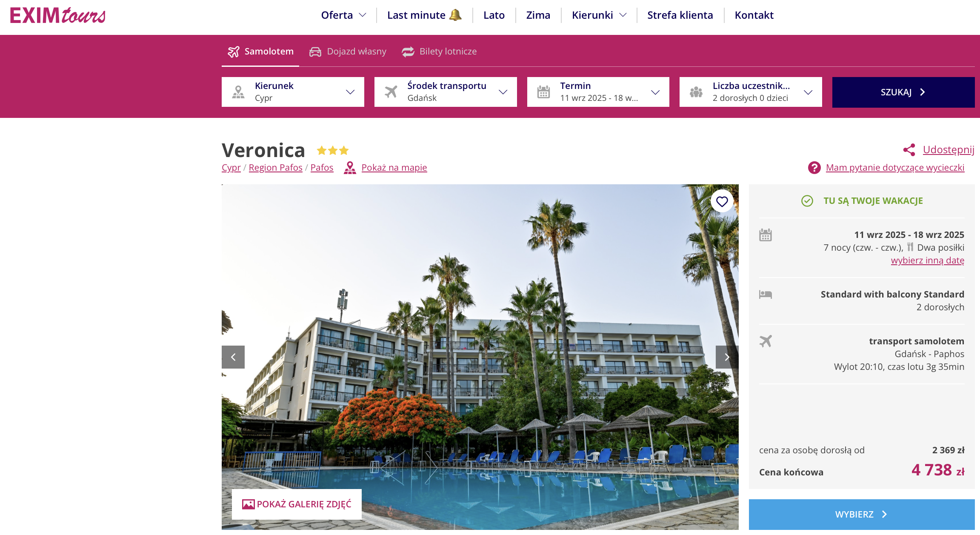This screenshot has height=535, width=980.
Task: Click the map pin icon beside Pokaż na mapie
Action: tap(350, 168)
